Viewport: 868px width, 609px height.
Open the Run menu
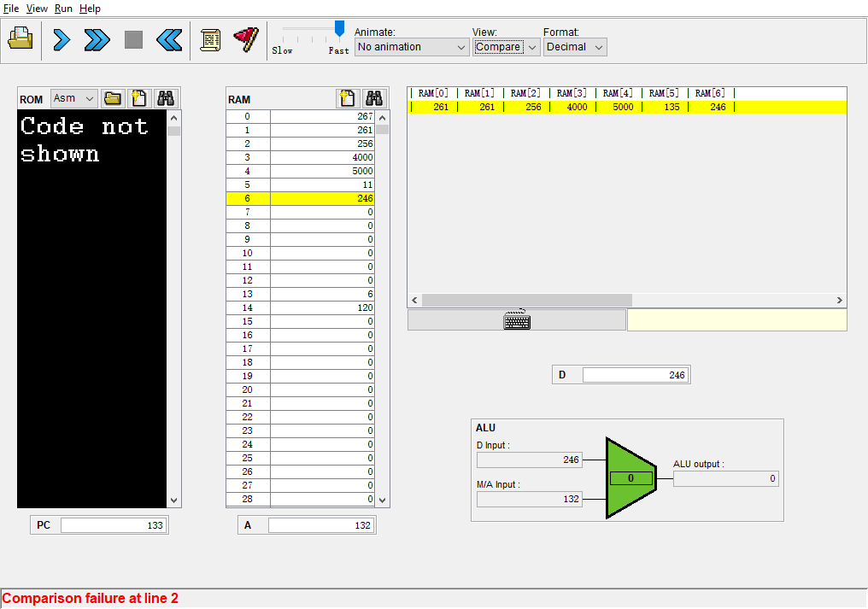tap(63, 9)
